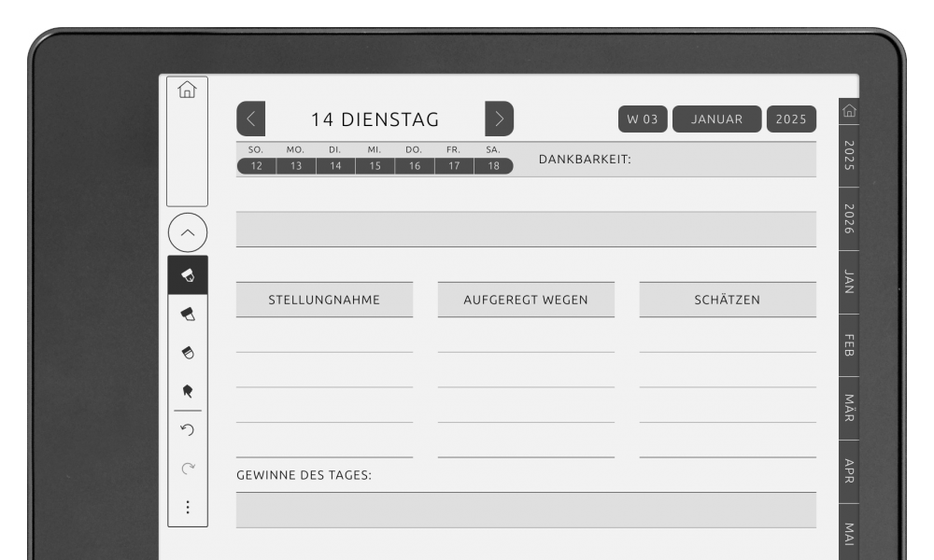This screenshot has height=560, width=934.
Task: Select the Eraser tool
Action: tap(188, 353)
